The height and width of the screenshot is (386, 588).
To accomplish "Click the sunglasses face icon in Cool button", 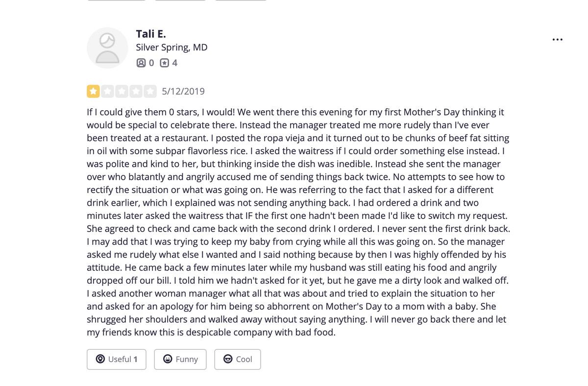I will coord(228,359).
